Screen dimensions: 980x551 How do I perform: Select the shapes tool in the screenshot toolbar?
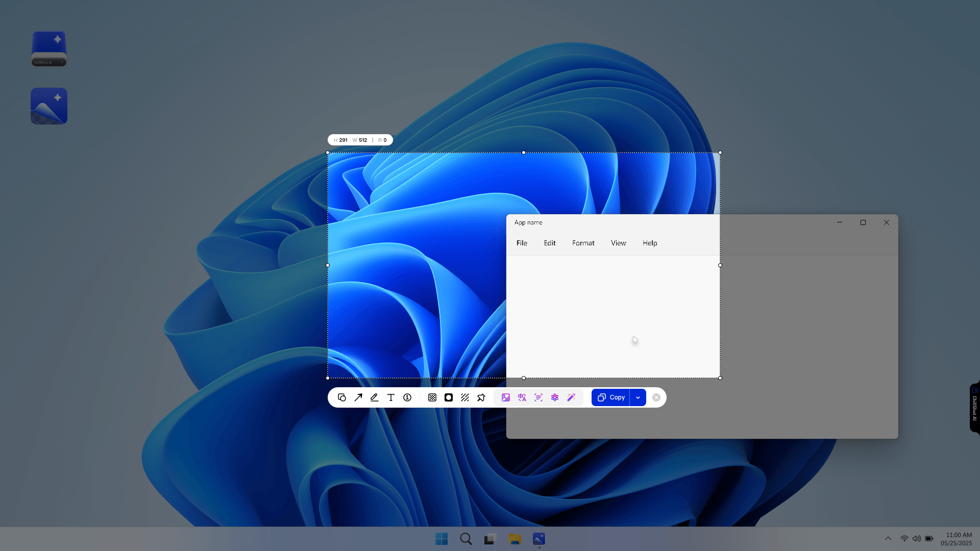pos(342,397)
